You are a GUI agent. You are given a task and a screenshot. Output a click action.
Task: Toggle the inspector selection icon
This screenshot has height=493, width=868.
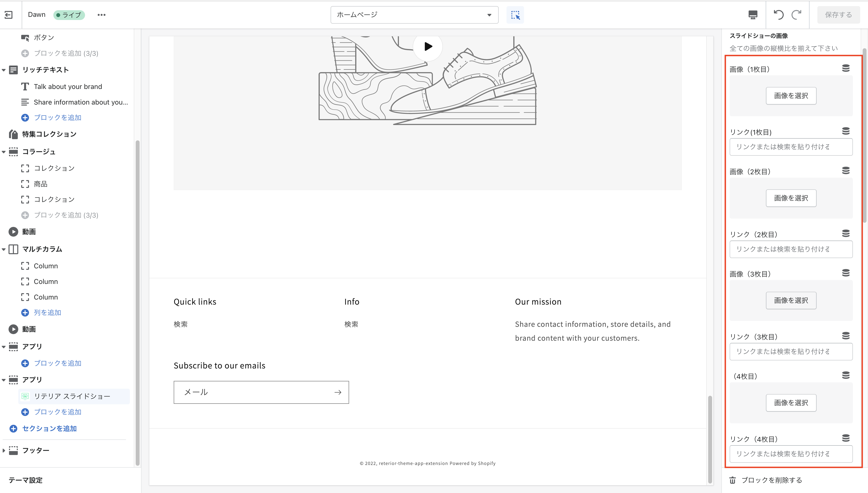pyautogui.click(x=515, y=15)
